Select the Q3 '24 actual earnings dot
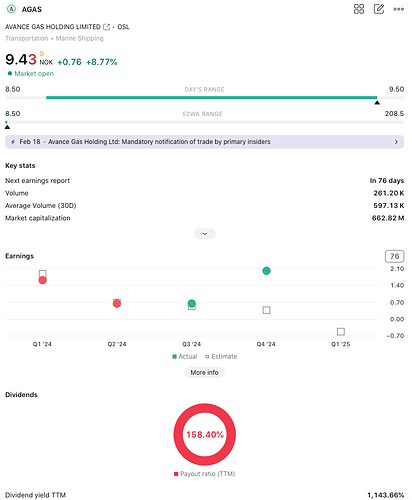 pos(192,303)
